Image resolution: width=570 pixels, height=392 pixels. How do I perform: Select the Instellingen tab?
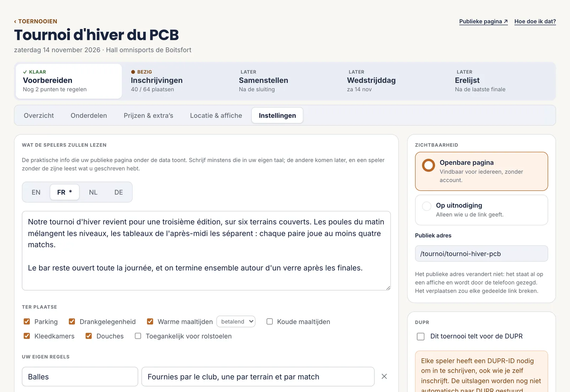coord(277,115)
